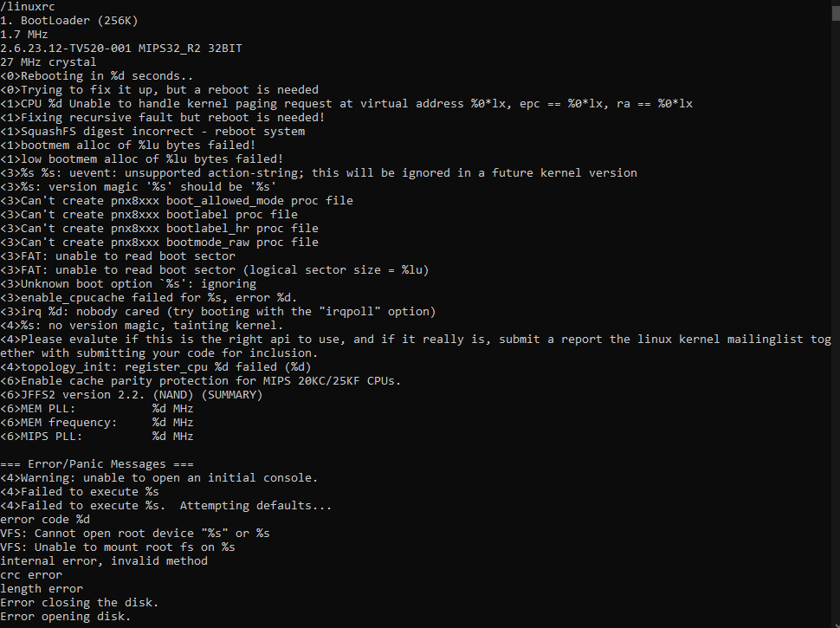The width and height of the screenshot is (840, 628).
Task: Click the 'version magic' should be line
Action: pyautogui.click(x=139, y=187)
